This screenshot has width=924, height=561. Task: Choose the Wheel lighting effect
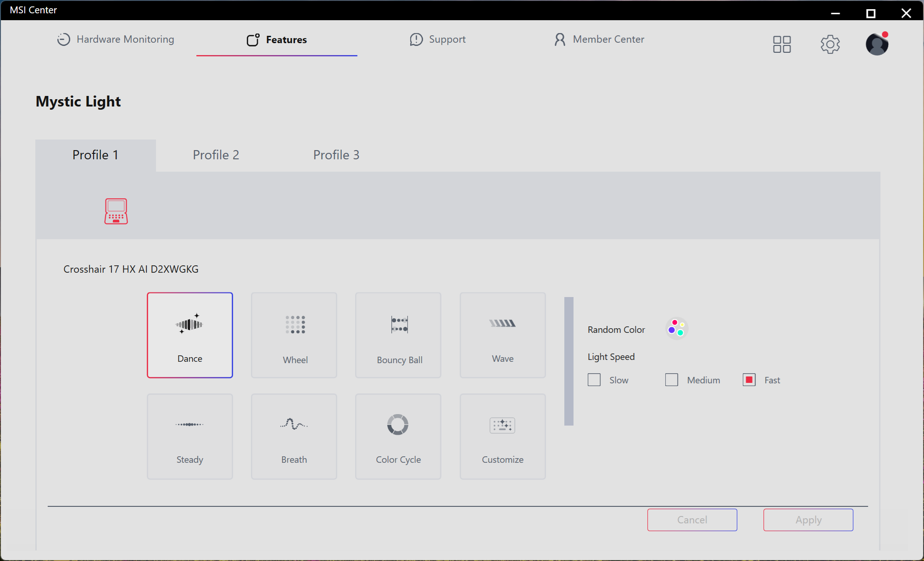click(x=294, y=335)
